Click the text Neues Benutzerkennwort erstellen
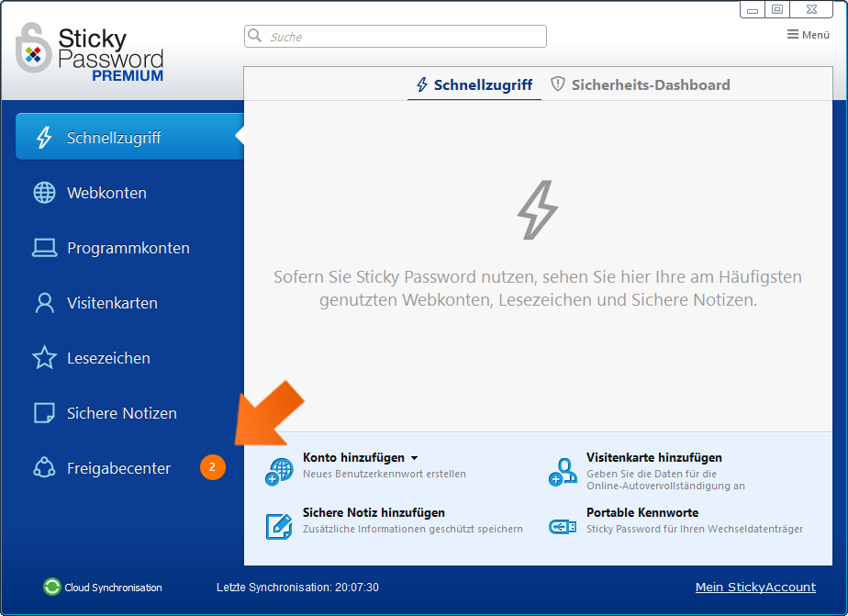Viewport: 848px width, 616px height. [x=384, y=474]
